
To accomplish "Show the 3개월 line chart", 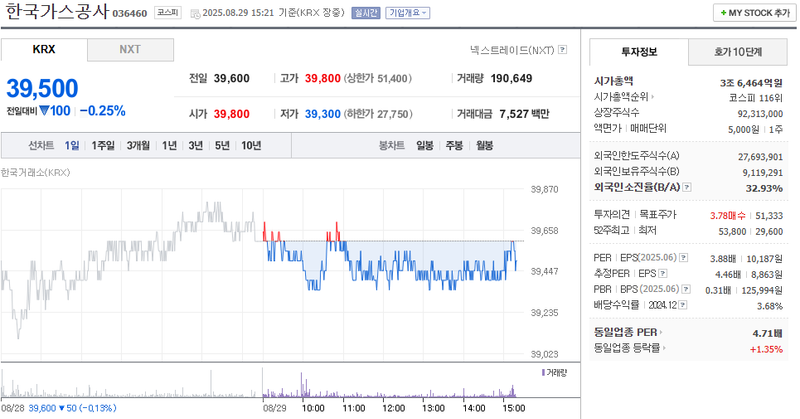I will pyautogui.click(x=138, y=145).
